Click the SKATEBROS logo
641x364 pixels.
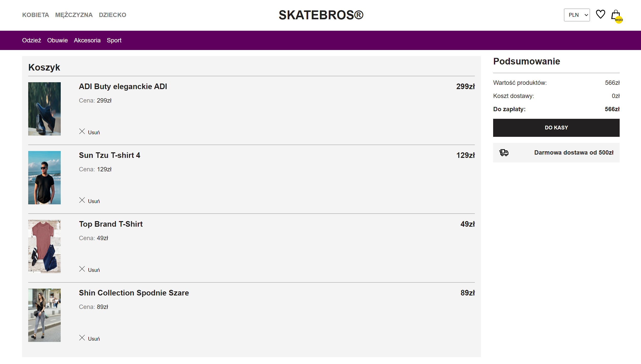[x=321, y=15]
